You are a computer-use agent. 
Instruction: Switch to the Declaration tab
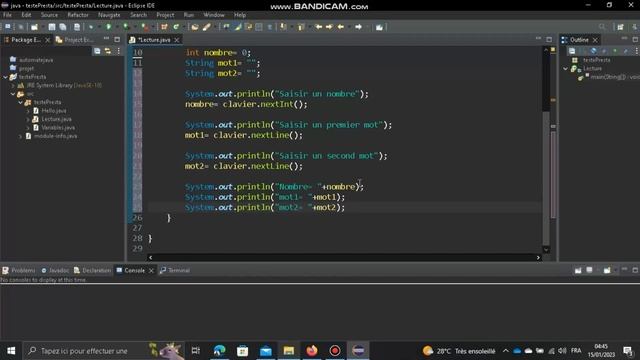tap(92, 270)
